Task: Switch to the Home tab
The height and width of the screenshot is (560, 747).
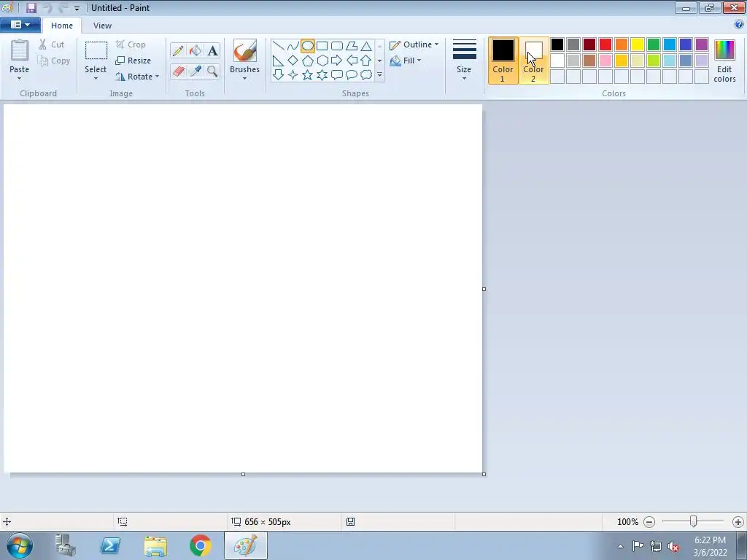Action: click(x=62, y=26)
